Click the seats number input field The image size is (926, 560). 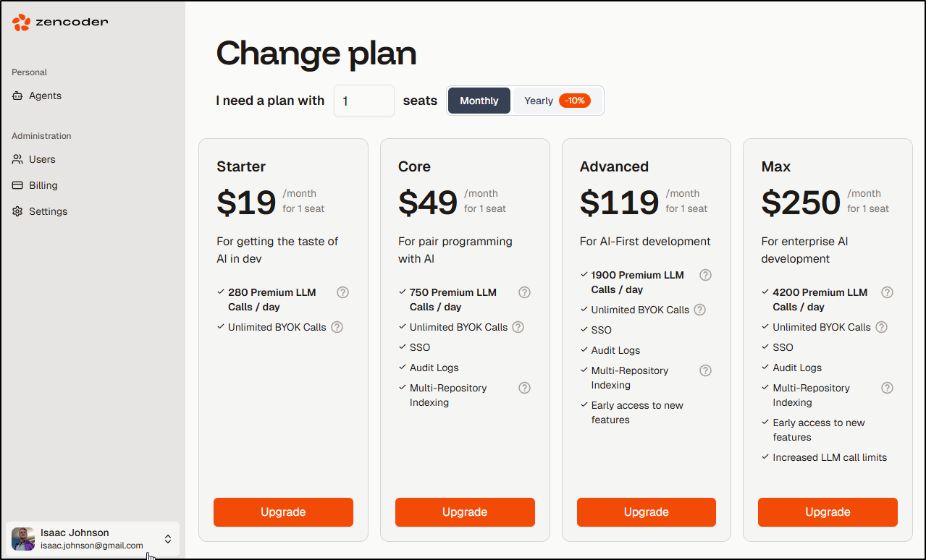pos(364,101)
